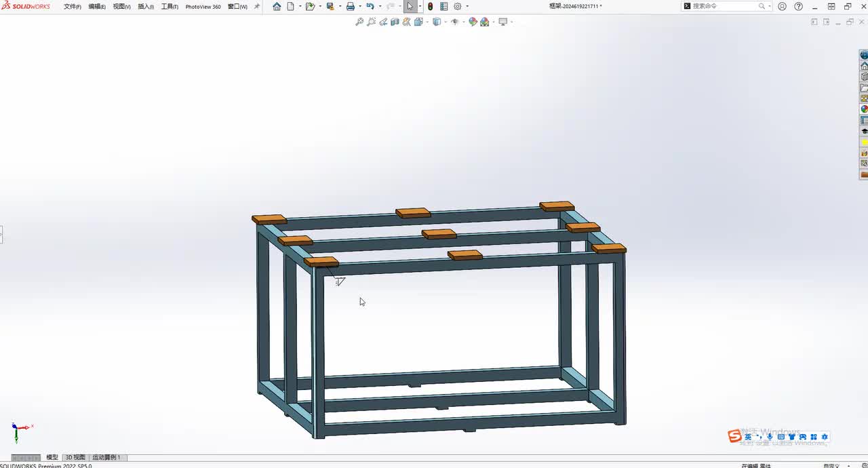
Task: Click the microphone icon in Sogou bar
Action: pos(770,437)
